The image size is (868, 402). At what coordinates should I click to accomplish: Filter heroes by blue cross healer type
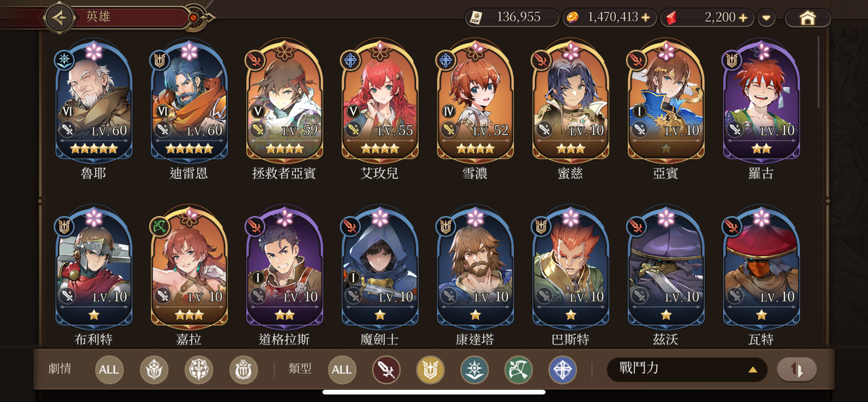[x=562, y=370]
